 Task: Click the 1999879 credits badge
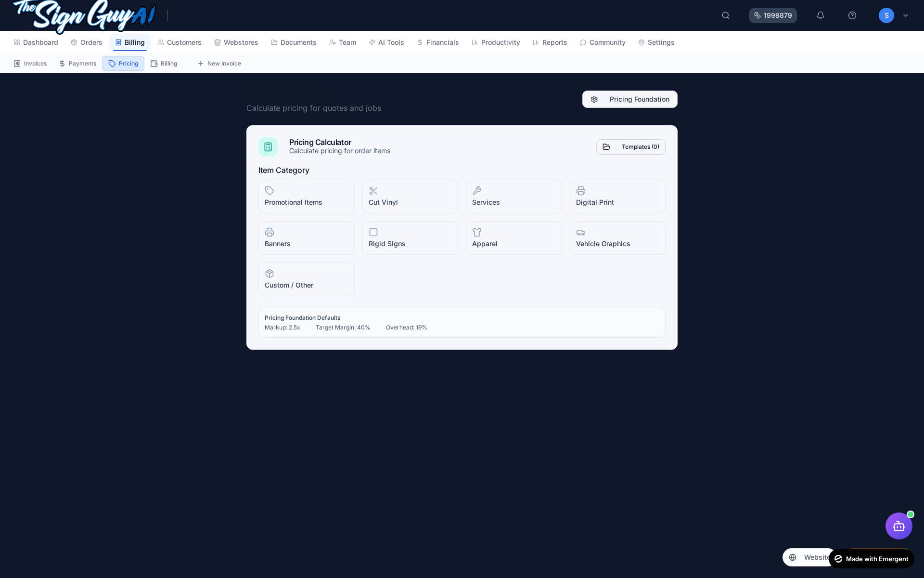pos(773,15)
